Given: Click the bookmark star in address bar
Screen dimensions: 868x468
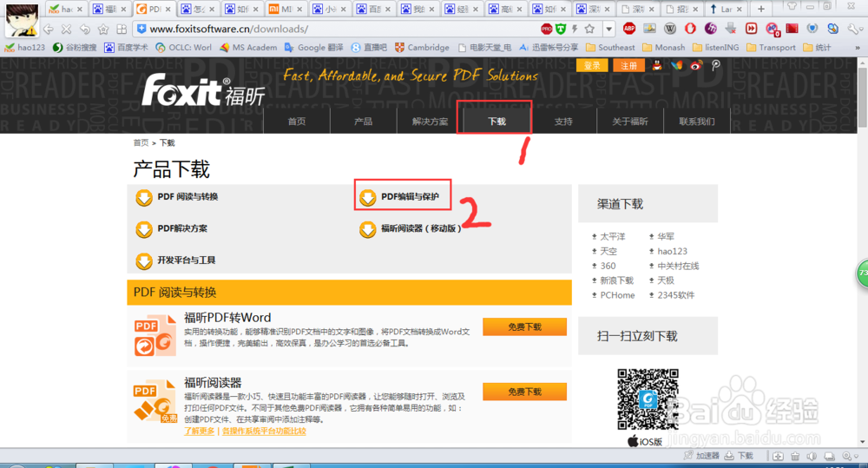Looking at the screenshot, I should coord(590,29).
